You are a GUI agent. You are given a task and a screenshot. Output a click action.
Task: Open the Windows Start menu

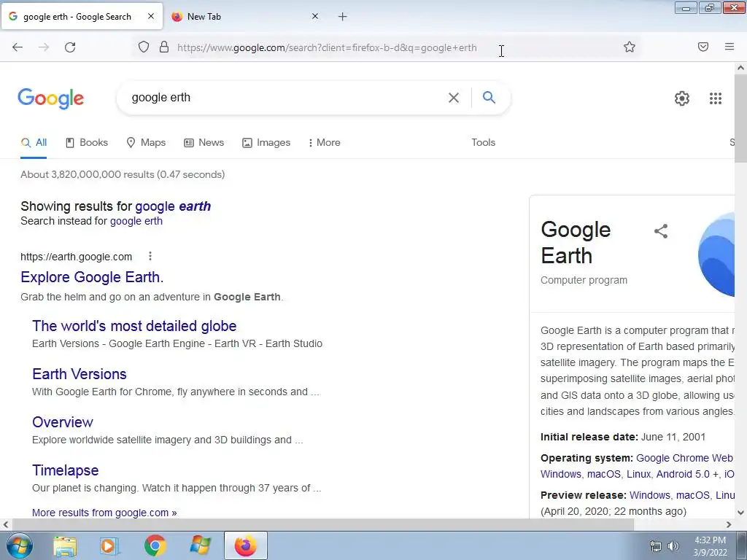[19, 545]
